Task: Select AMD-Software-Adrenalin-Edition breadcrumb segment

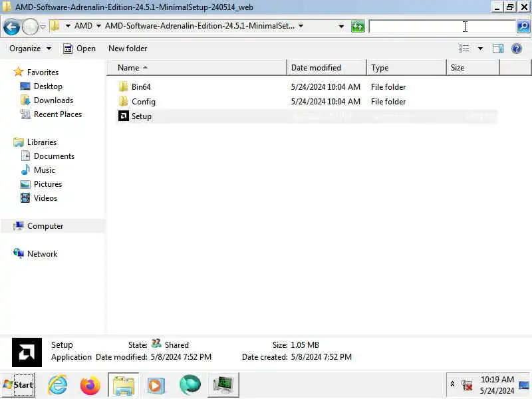Action: (x=199, y=26)
